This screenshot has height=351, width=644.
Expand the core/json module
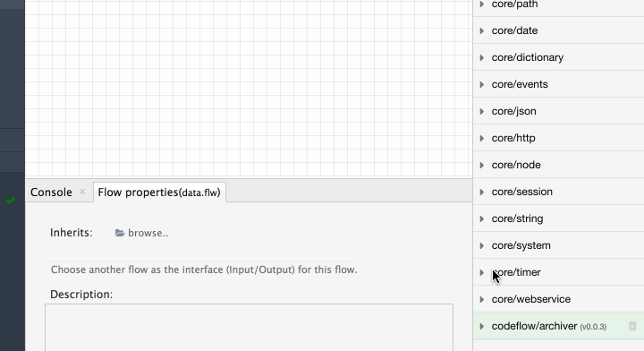[482, 111]
